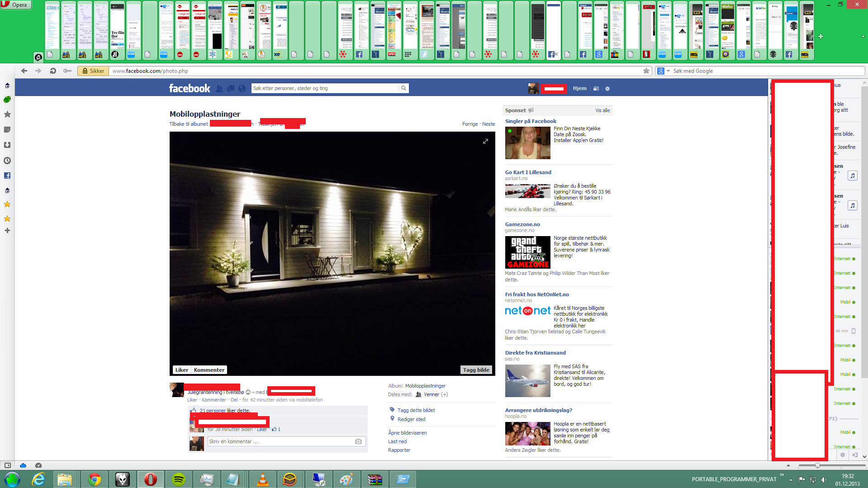Reload the page with the refresh icon

click(53, 71)
